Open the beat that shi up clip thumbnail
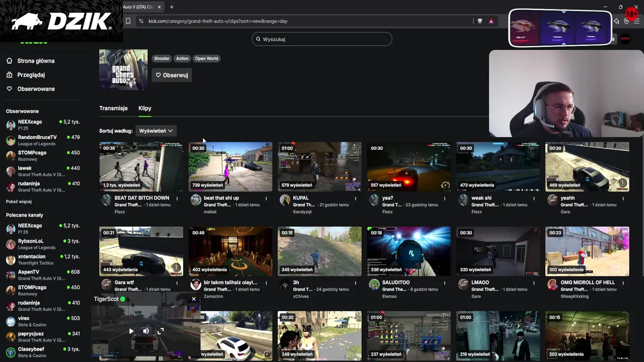 tap(230, 166)
